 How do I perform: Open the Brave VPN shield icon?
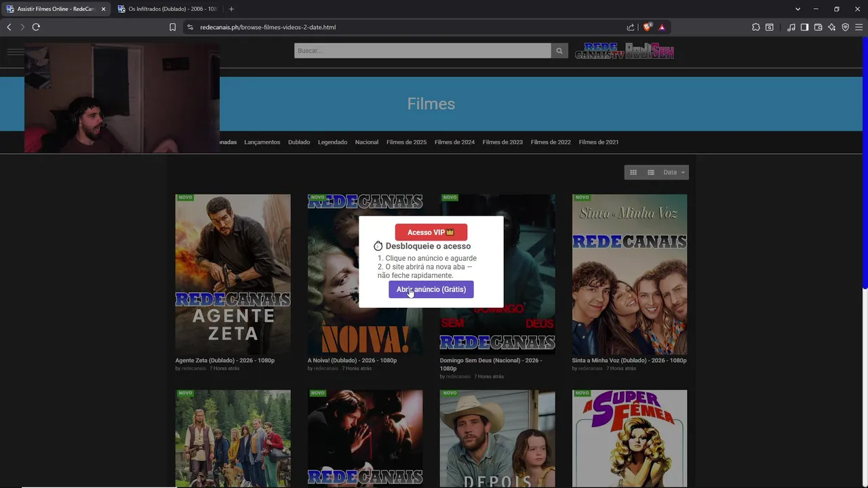pyautogui.click(x=845, y=27)
